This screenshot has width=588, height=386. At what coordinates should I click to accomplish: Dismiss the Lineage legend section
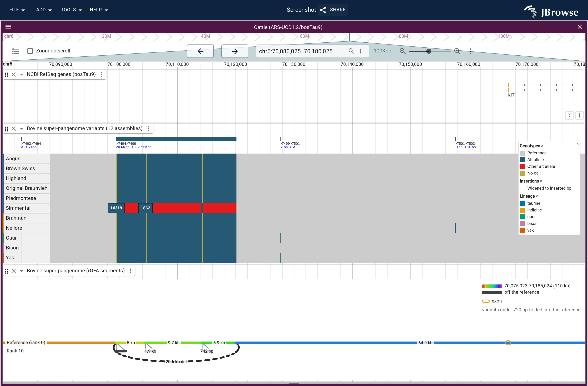(x=537, y=196)
